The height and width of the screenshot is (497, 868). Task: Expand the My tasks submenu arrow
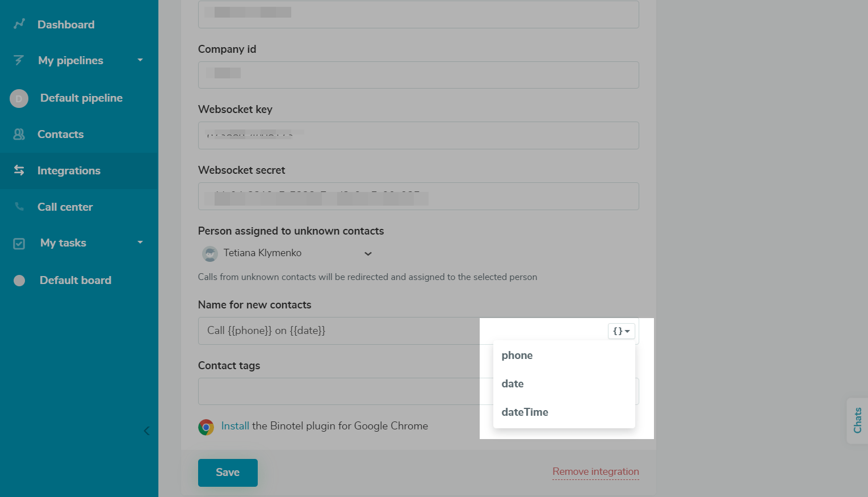[x=140, y=243]
